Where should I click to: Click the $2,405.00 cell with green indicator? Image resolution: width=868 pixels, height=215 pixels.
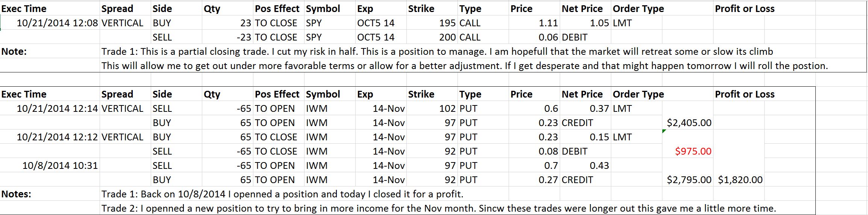688,123
